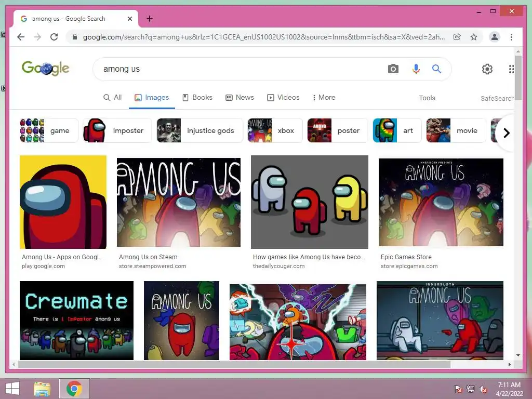Open Chrome three-dot menu
This screenshot has height=399, width=532.
coord(511,37)
